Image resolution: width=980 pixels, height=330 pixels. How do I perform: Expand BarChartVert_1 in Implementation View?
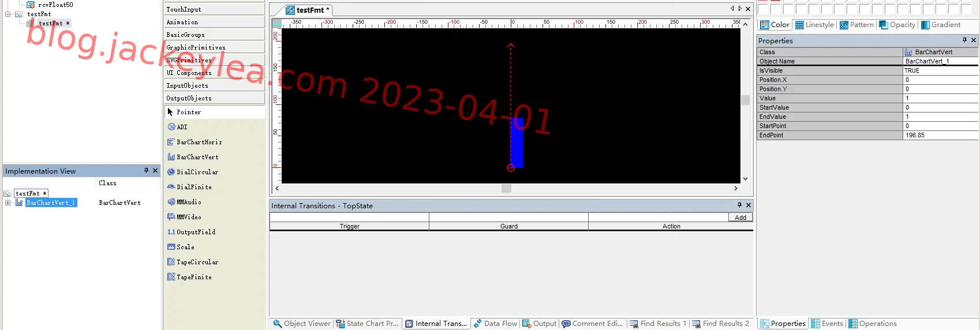tap(8, 202)
